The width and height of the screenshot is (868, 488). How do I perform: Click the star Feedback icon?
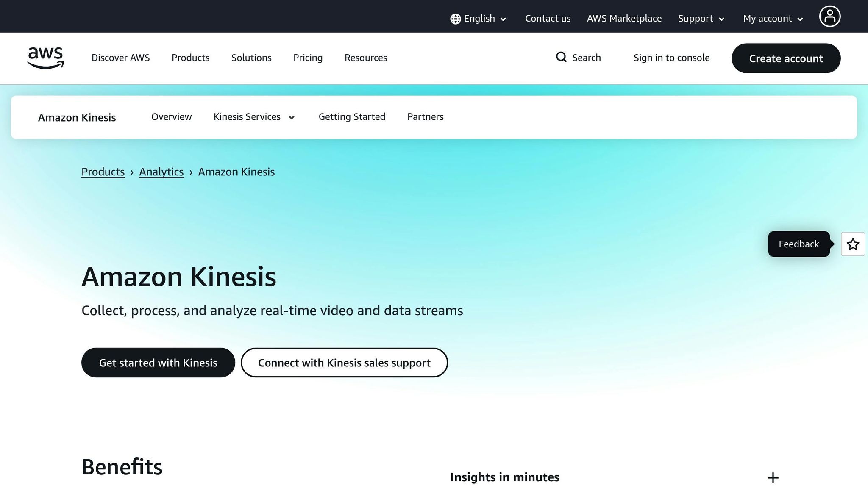tap(853, 244)
